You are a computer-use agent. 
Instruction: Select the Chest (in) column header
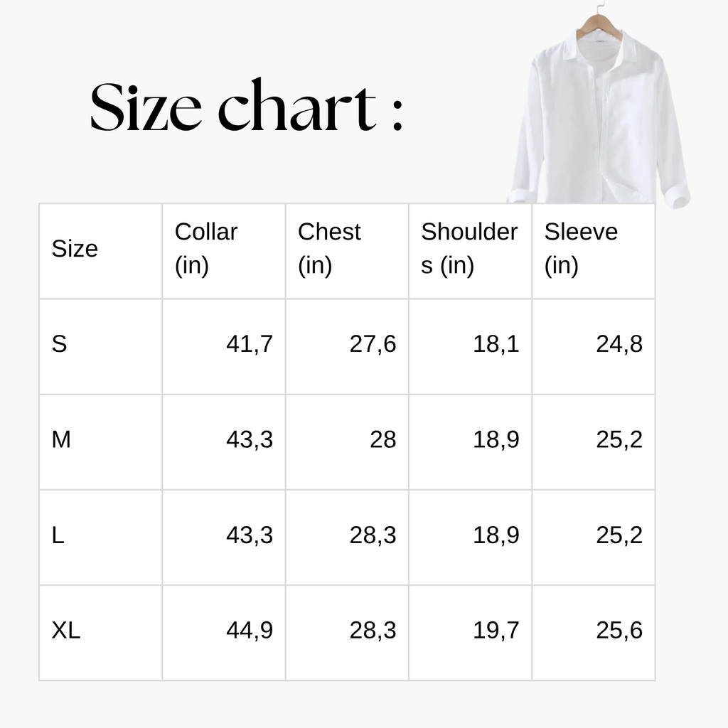click(x=329, y=248)
